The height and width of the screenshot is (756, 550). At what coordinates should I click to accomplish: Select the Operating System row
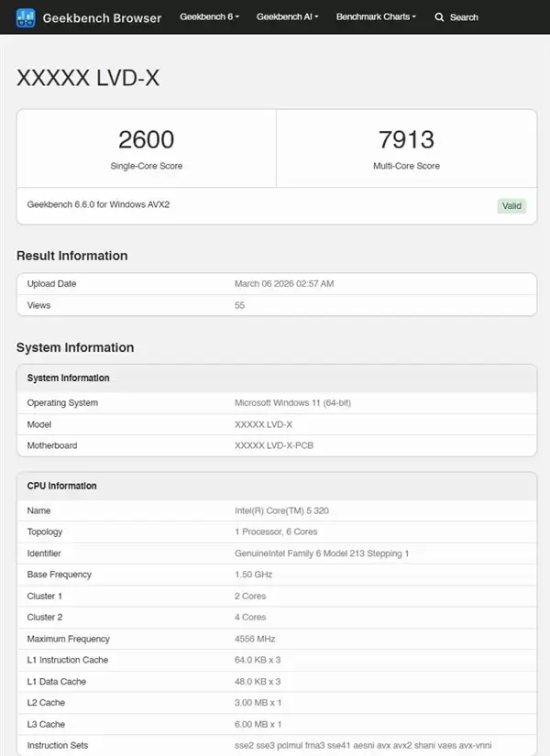tap(275, 403)
